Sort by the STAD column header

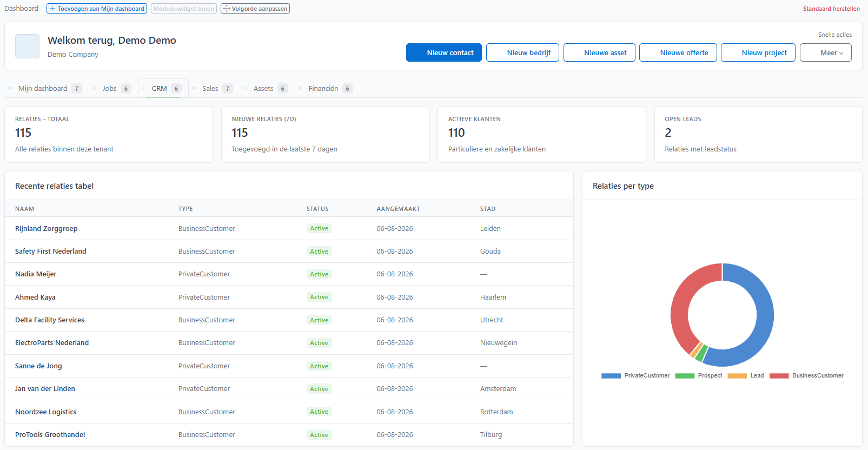(x=488, y=209)
